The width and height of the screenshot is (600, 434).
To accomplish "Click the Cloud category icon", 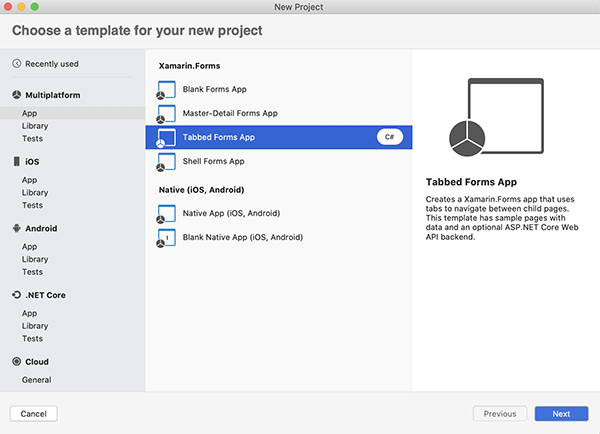I will tap(16, 362).
